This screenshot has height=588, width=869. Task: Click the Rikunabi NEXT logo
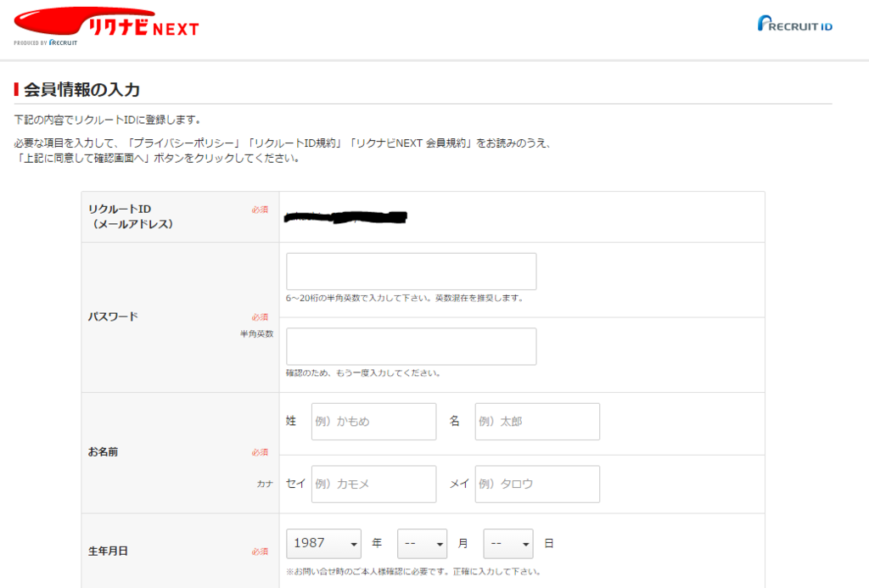(x=106, y=26)
